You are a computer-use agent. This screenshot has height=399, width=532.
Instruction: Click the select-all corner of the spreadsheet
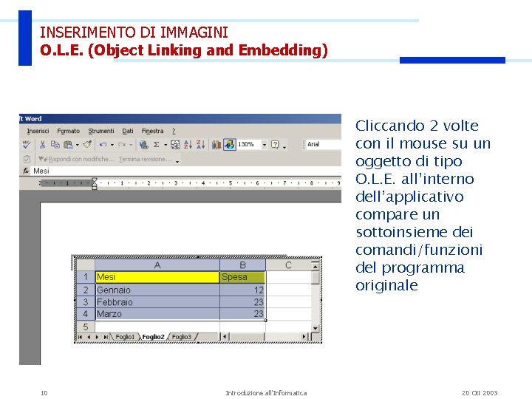coord(86,265)
